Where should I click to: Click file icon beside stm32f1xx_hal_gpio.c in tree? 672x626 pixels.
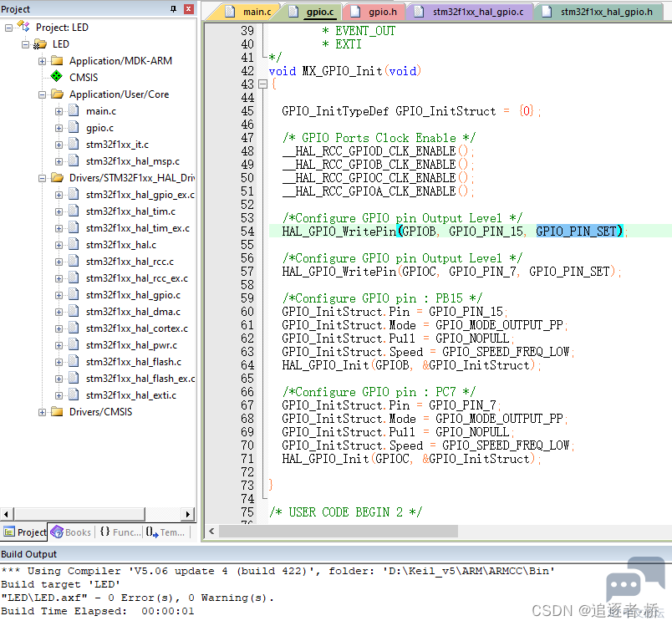pos(74,294)
